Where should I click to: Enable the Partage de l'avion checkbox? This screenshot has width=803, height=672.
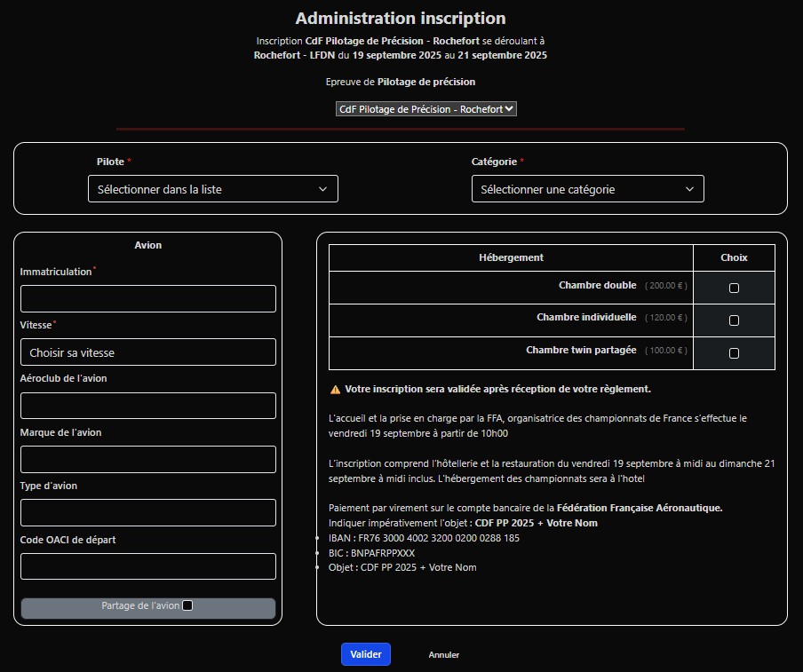tap(187, 606)
